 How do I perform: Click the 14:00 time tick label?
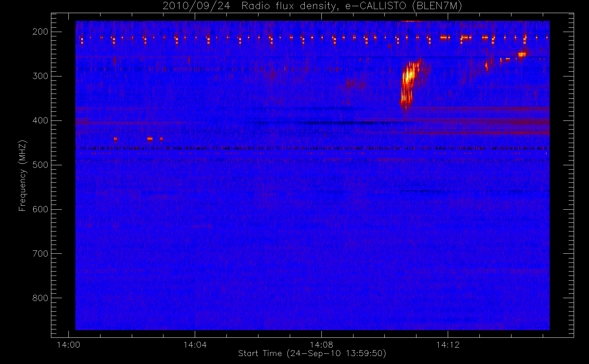pos(68,345)
